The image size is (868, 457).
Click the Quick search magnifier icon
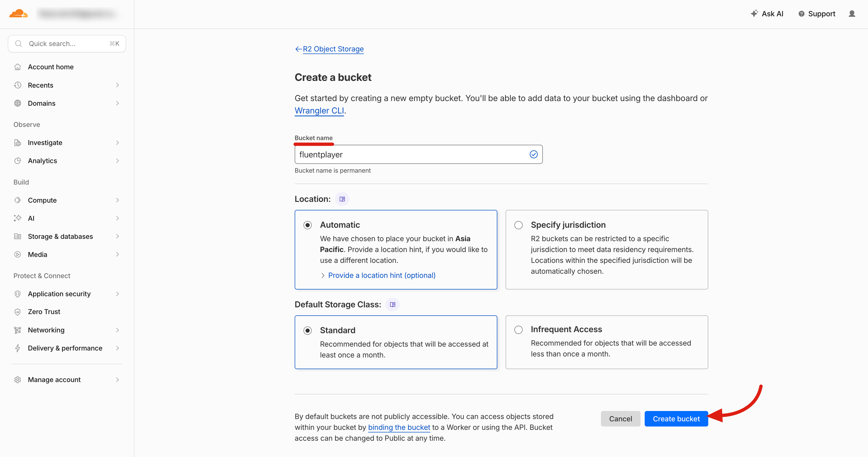click(19, 43)
